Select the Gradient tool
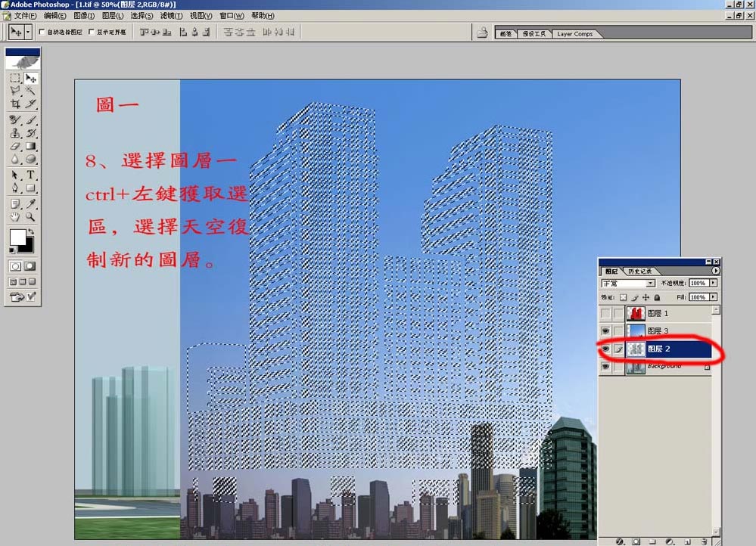The width and height of the screenshot is (756, 546). [x=31, y=145]
